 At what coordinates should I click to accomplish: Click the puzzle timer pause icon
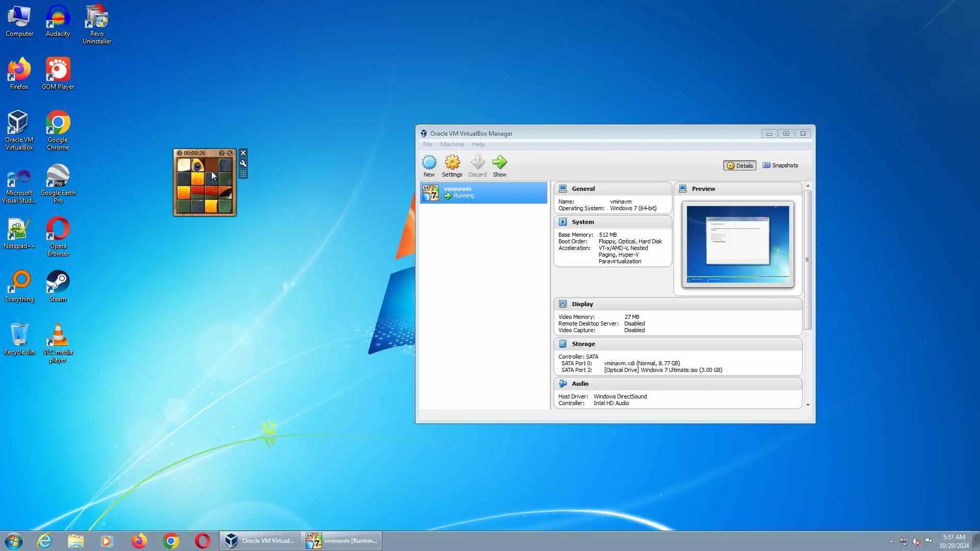coord(180,153)
